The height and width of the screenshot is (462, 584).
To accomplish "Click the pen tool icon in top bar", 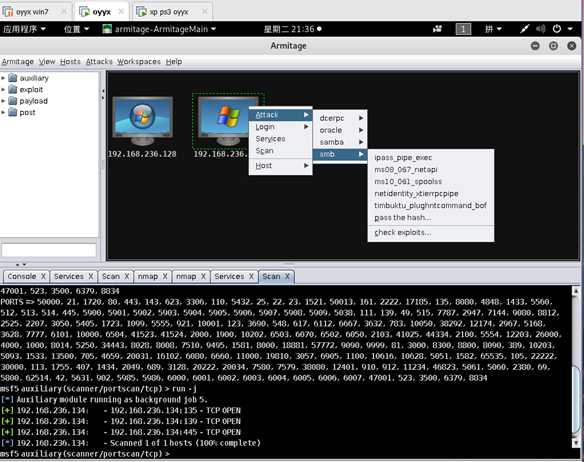I will tap(525, 29).
